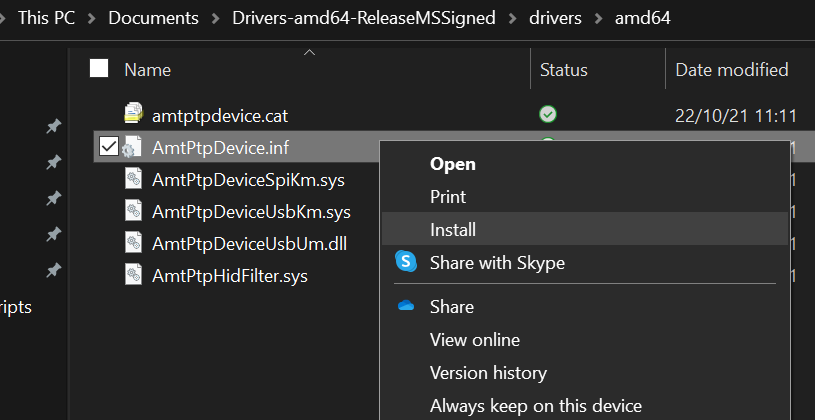Click the AmtPtpDeviceUsbKm.sys file icon
This screenshot has height=420, width=815.
click(x=134, y=211)
